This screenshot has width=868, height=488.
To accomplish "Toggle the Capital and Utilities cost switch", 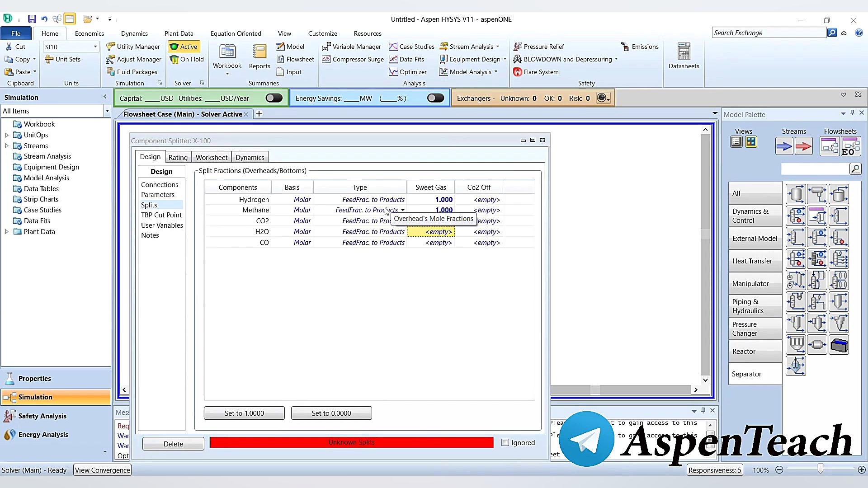I will click(x=274, y=98).
